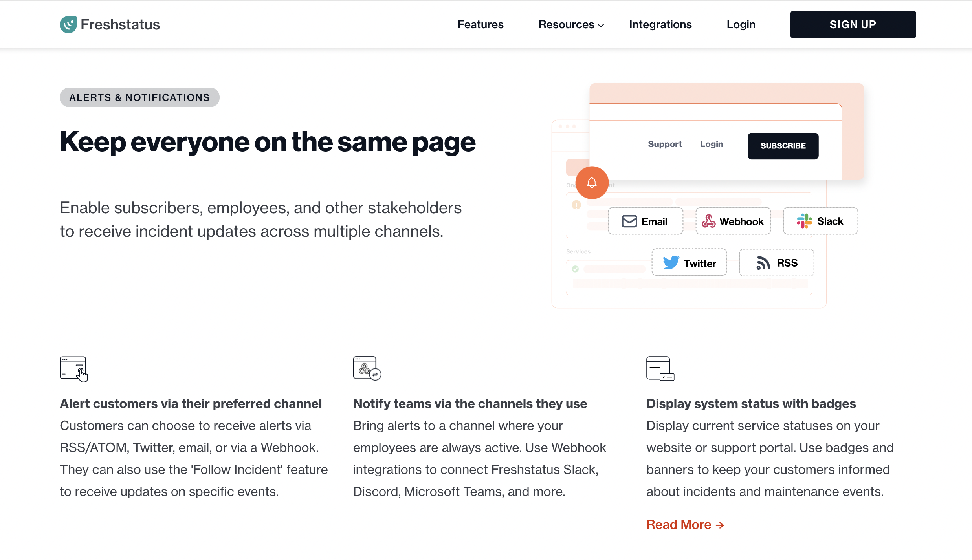Click the Freshstatus logo
Image resolution: width=972 pixels, height=560 pixels.
point(110,24)
